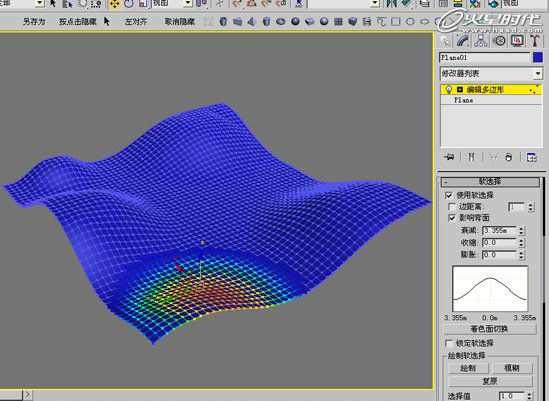The width and height of the screenshot is (549, 401).
Task: Select the Move transform tool
Action: [x=114, y=4]
